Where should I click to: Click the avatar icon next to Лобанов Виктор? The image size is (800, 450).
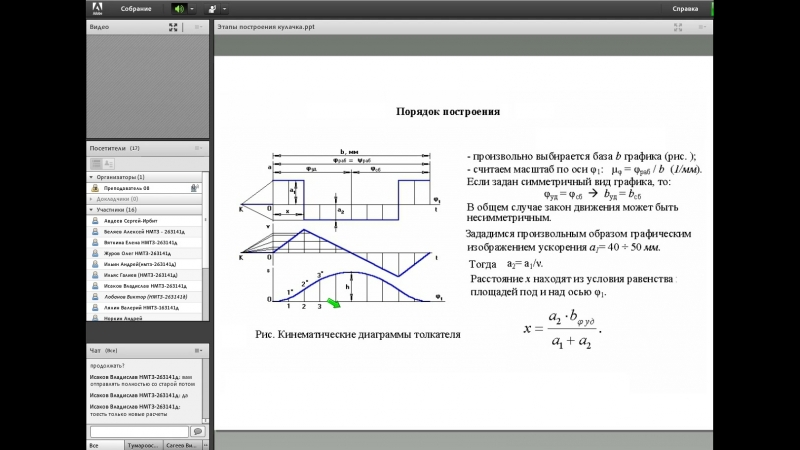click(95, 296)
